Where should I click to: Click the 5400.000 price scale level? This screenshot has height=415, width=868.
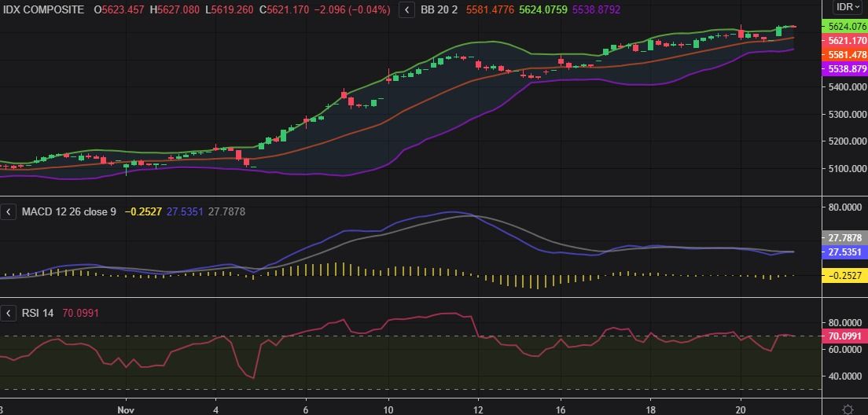click(x=844, y=86)
